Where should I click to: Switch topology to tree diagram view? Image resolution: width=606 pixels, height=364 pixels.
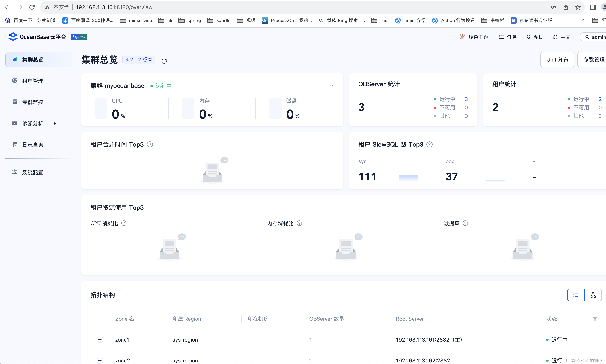tap(593, 295)
